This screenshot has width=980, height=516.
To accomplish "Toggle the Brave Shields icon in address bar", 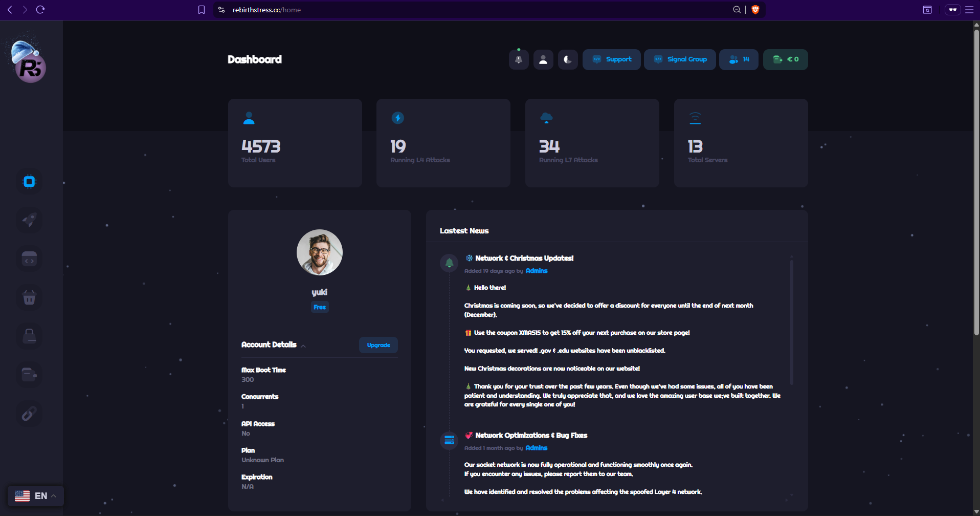I will pos(755,10).
